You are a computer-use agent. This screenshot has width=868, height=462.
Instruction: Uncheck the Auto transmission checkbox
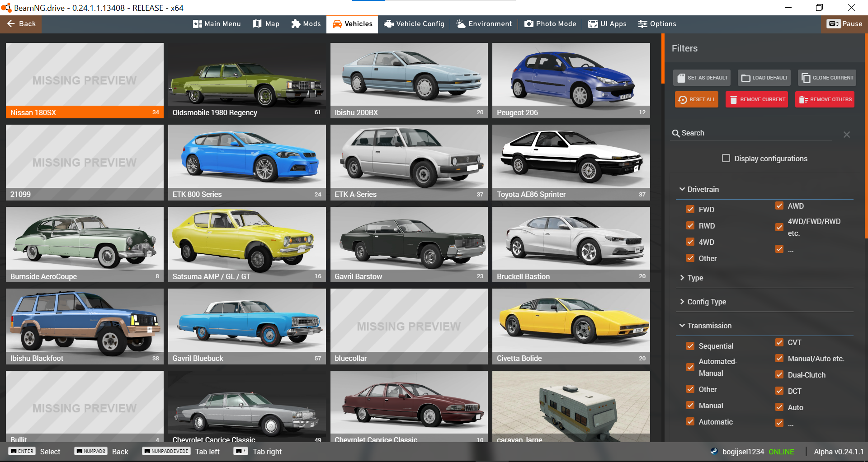coord(779,407)
